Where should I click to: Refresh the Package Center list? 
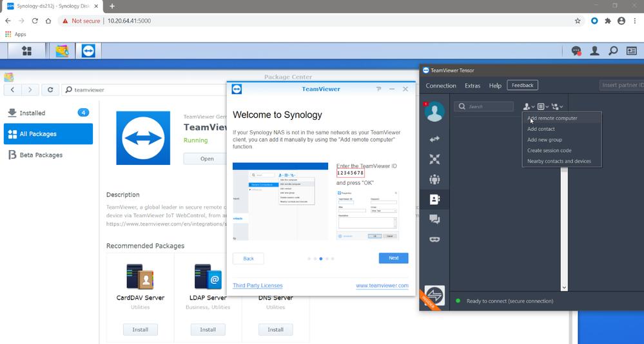pos(50,90)
